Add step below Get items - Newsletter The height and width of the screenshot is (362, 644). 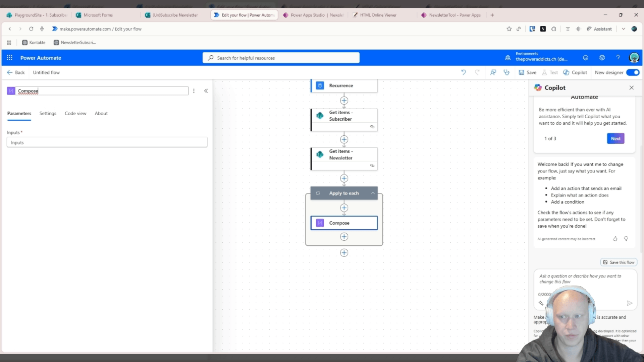coord(344,178)
